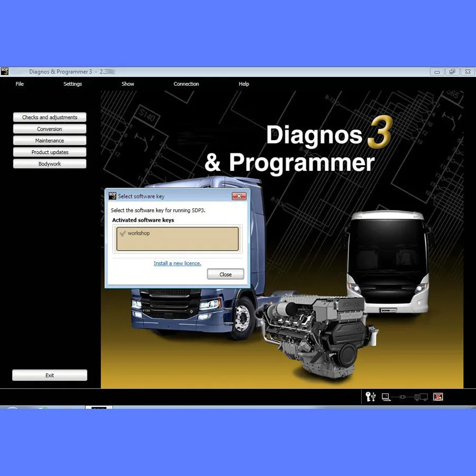
Task: Toggle the workshop software key checkmark
Action: (123, 233)
